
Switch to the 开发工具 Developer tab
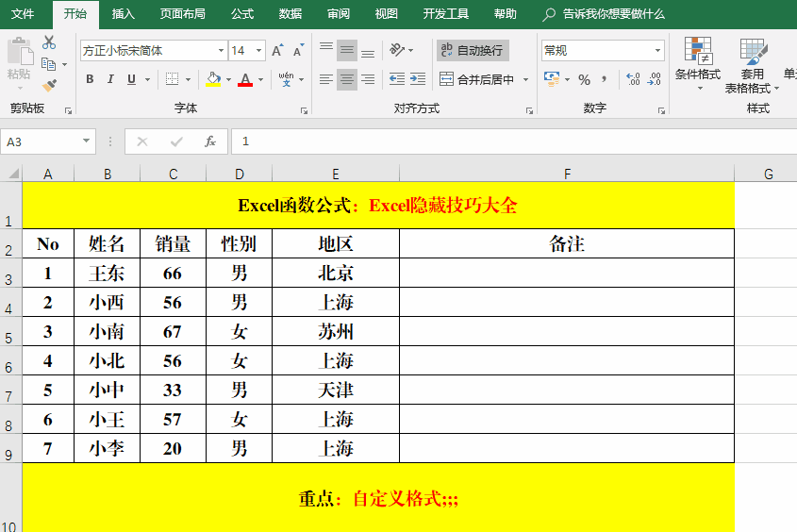coord(446,14)
